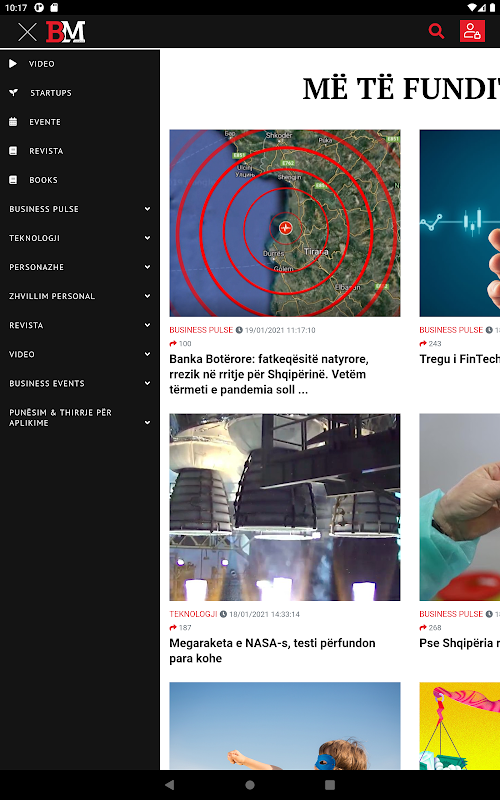
Task: Tap the red user account icon
Action: point(472,31)
